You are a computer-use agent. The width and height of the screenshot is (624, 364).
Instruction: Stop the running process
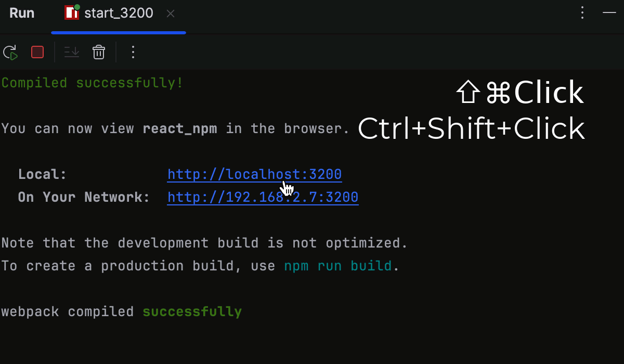click(37, 52)
